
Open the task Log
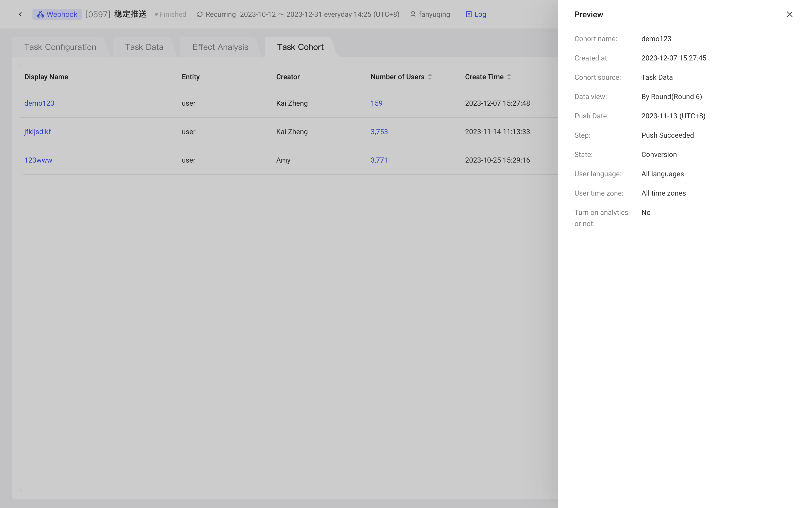point(476,14)
